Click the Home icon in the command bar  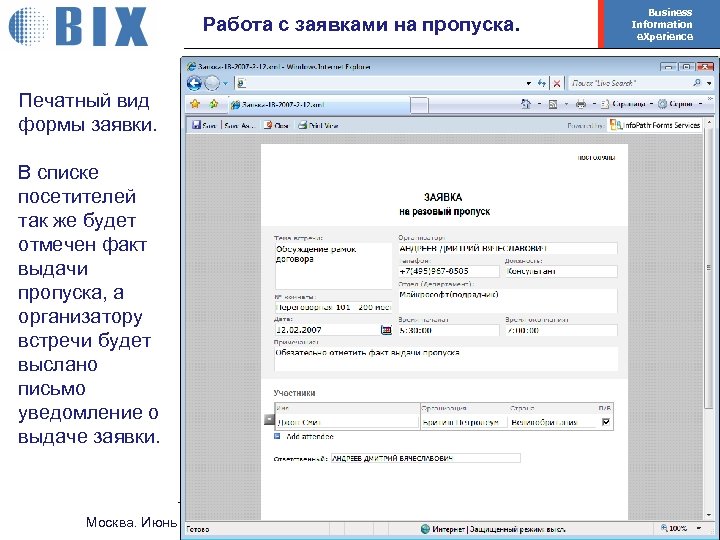[526, 104]
